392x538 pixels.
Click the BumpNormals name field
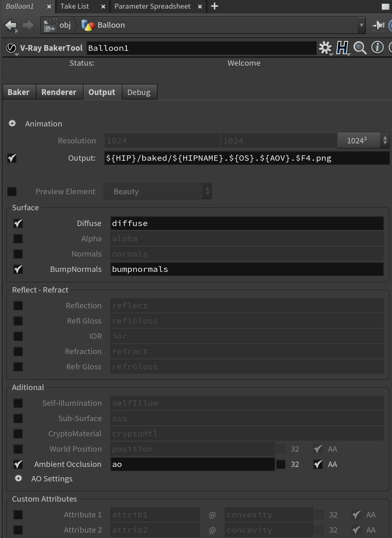(x=247, y=269)
